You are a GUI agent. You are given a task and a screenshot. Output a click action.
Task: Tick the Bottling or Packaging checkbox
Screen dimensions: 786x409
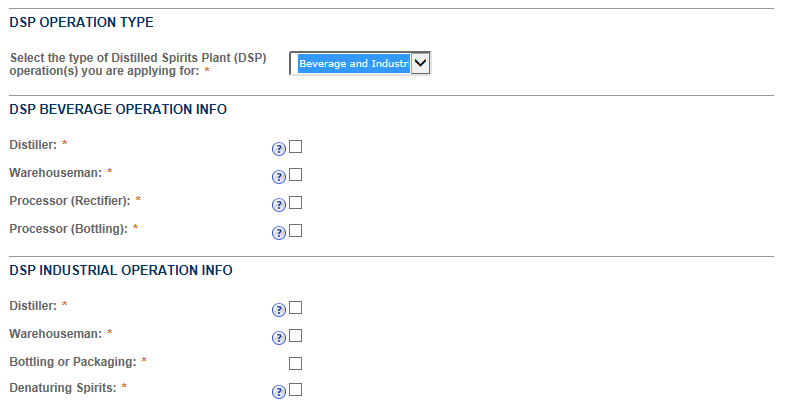[x=295, y=363]
